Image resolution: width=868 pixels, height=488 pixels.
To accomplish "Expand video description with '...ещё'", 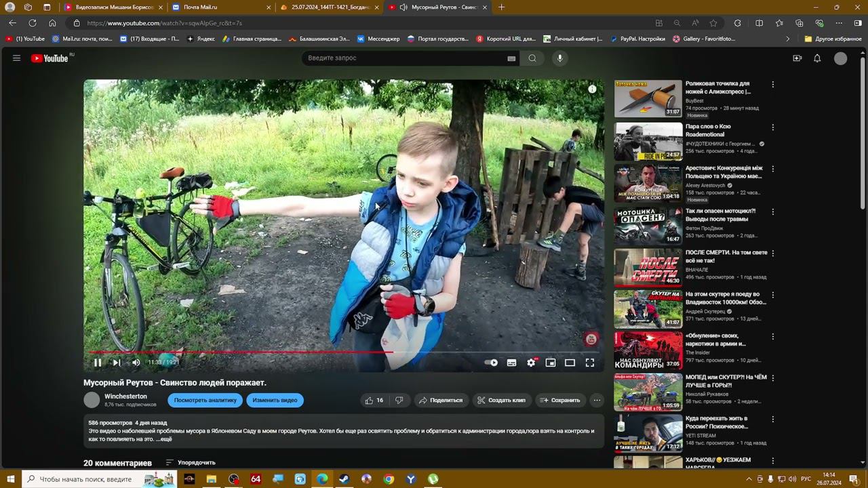I will coord(165,439).
